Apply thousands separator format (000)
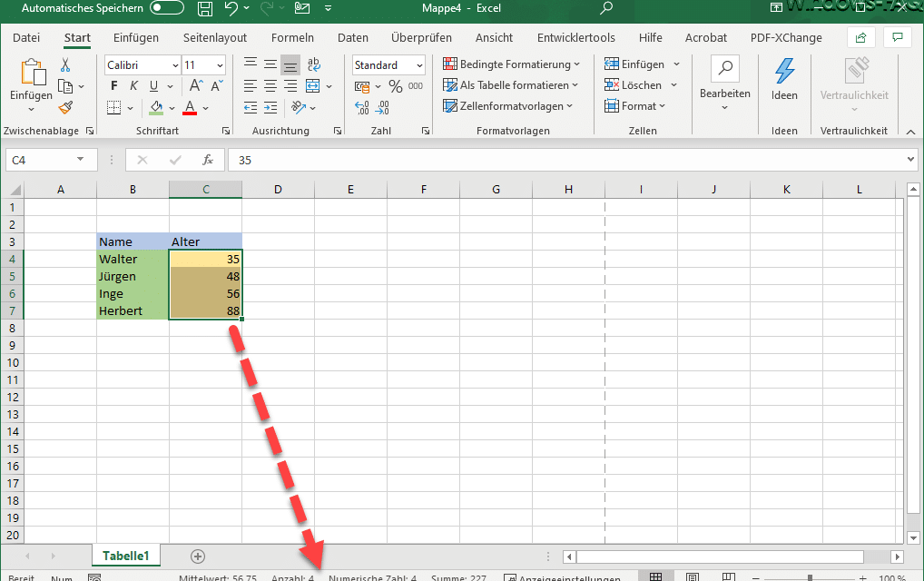This screenshot has width=924, height=581. [x=416, y=86]
